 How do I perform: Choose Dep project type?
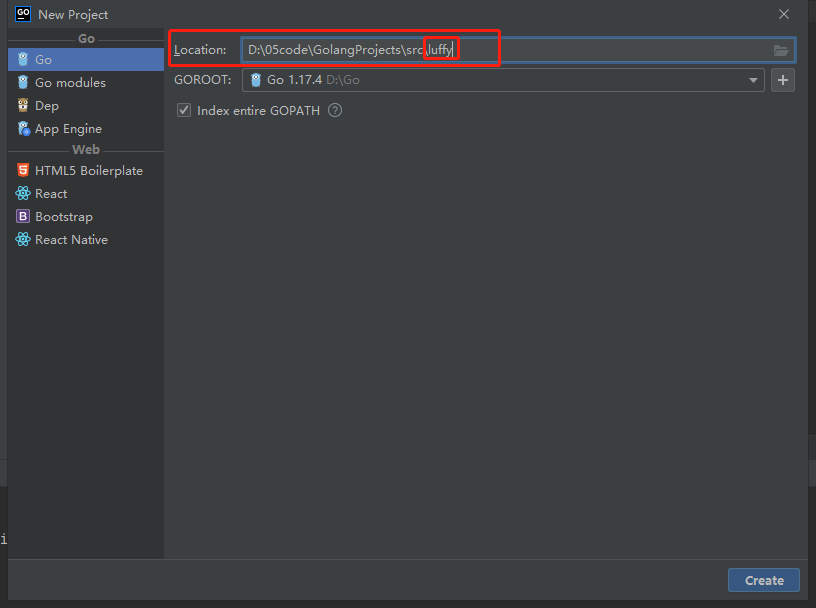(x=86, y=106)
